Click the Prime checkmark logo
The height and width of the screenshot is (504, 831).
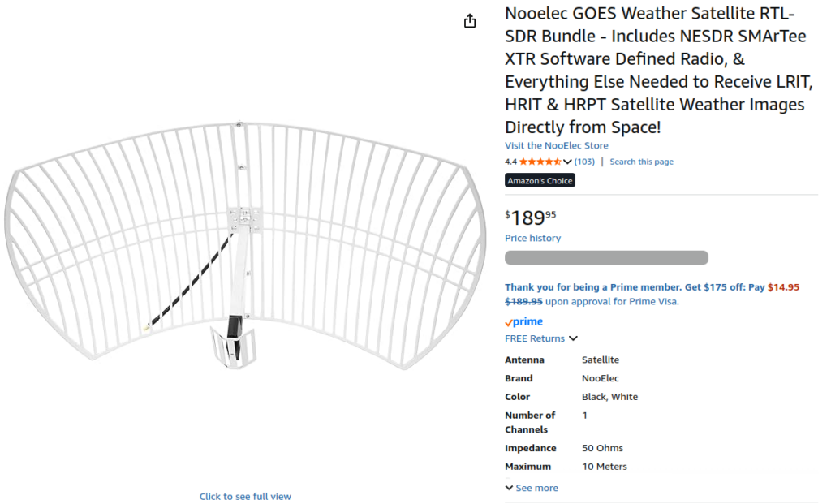523,322
